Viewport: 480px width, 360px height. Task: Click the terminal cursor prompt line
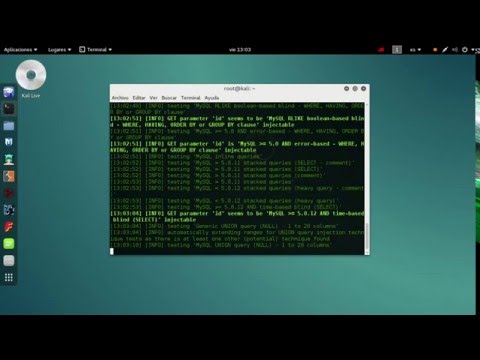(x=237, y=251)
